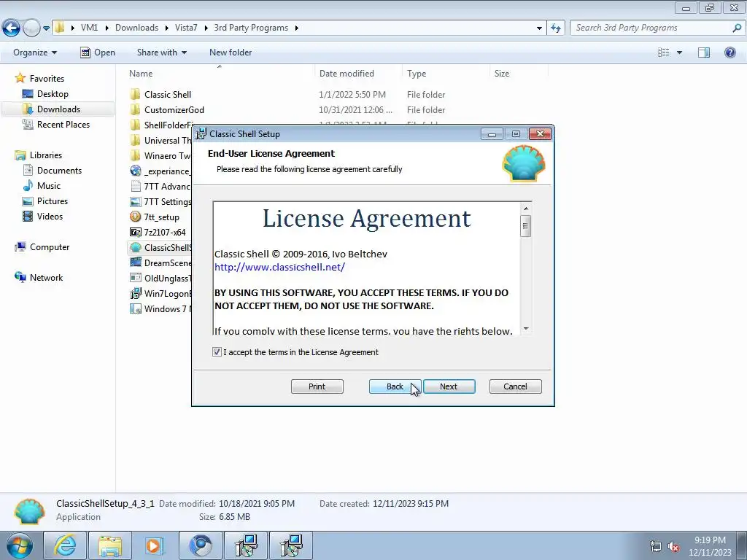This screenshot has width=747, height=560.
Task: Click the network tray icon
Action: coord(656,547)
